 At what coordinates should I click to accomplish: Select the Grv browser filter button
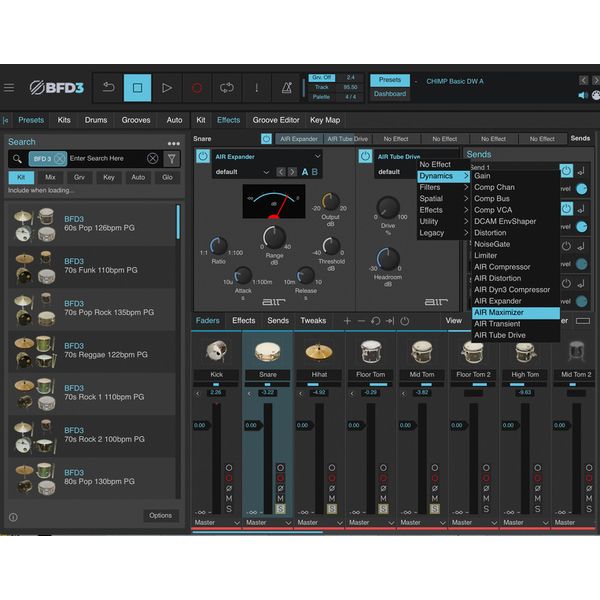(x=79, y=178)
